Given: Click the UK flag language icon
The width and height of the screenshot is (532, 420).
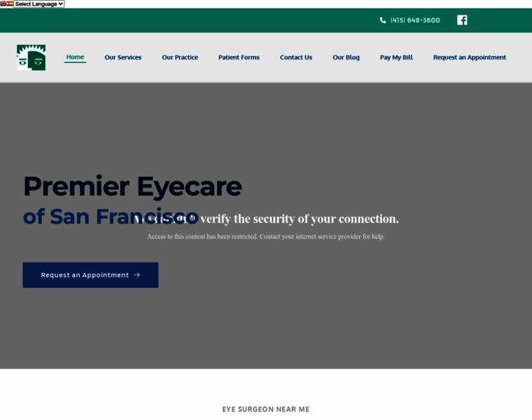Looking at the screenshot, I should [x=3, y=3].
